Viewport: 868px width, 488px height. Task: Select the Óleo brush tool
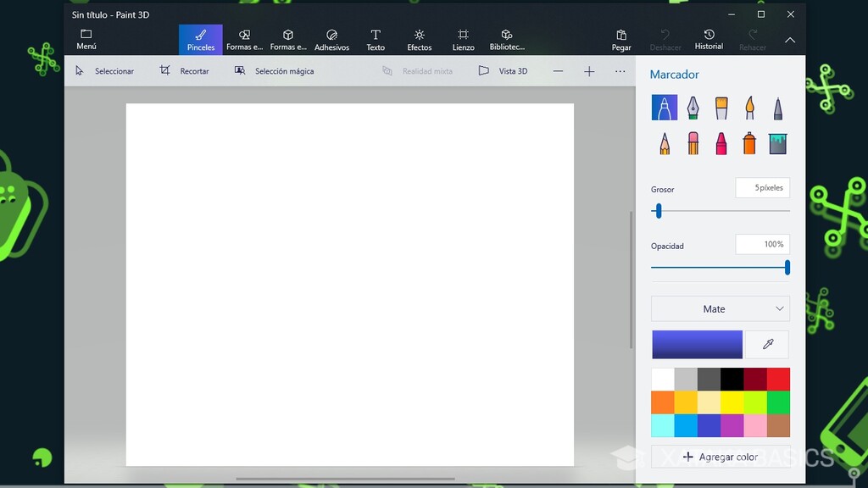click(x=721, y=108)
